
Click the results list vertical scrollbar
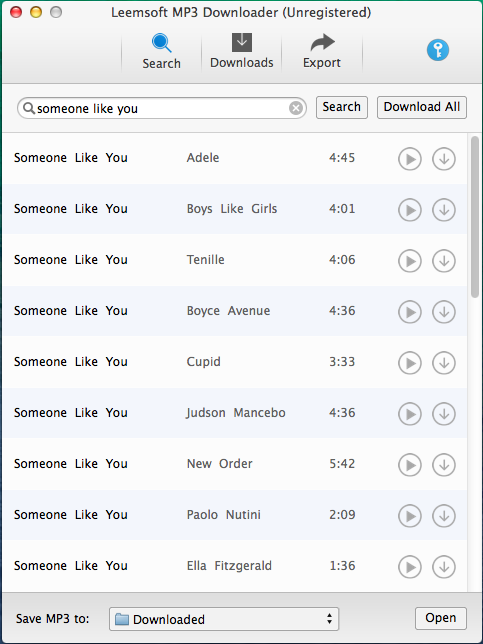[x=475, y=217]
